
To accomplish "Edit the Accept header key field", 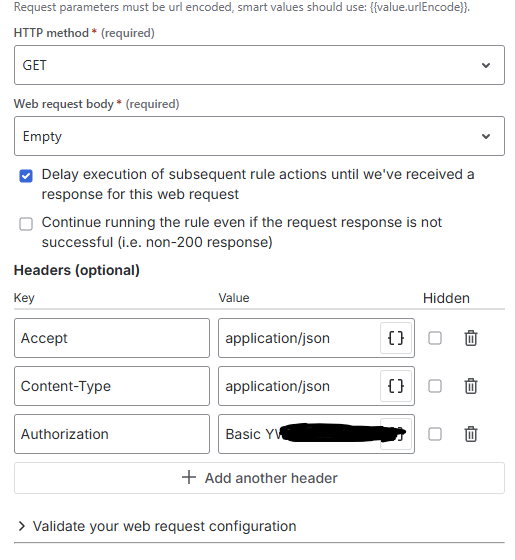I will coord(112,338).
